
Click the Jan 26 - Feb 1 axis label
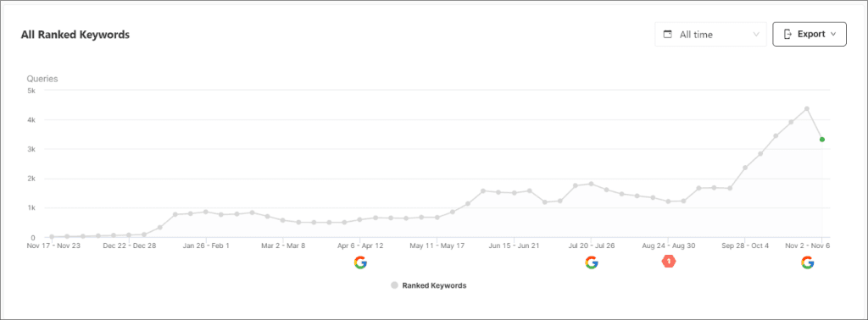pos(206,246)
